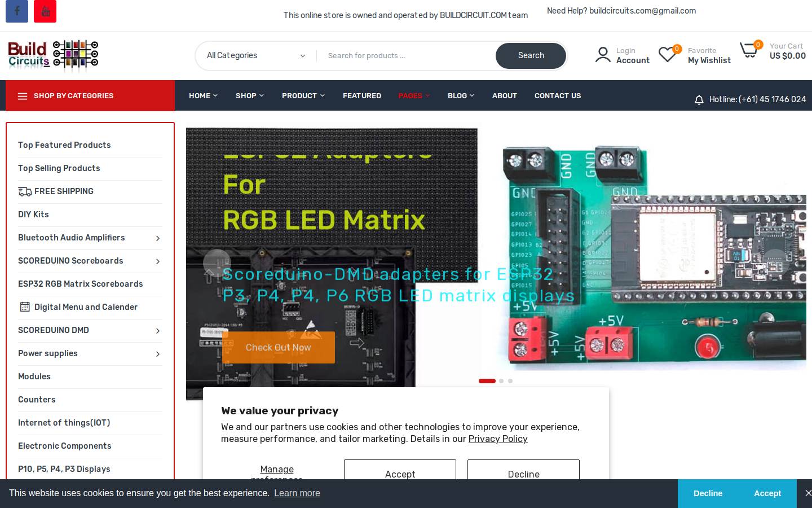
Task: Open the All Categories dropdown
Action: [x=256, y=55]
